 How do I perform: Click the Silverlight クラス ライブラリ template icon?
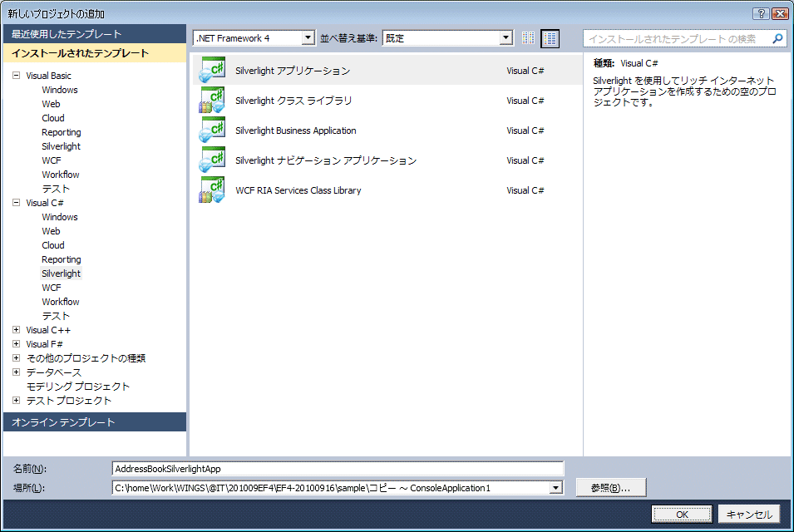(212, 100)
